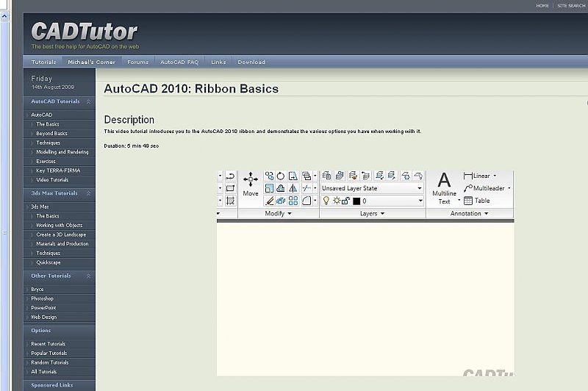Screen dimensions: 588x391
Task: Select the Rectangle draw tool icon
Action: click(x=230, y=188)
